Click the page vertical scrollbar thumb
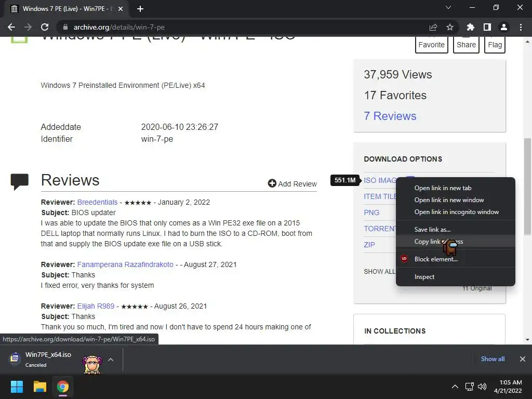Image resolution: width=532 pixels, height=399 pixels. (x=527, y=186)
